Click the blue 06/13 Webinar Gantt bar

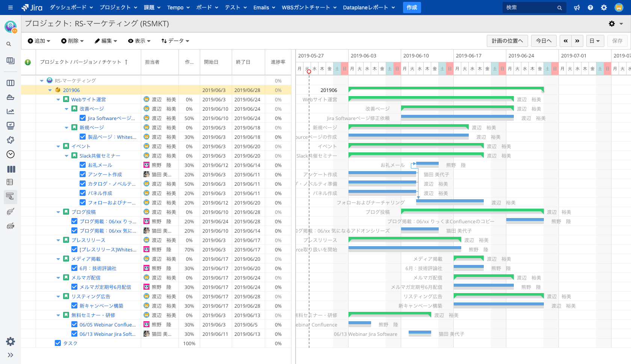coord(420,332)
